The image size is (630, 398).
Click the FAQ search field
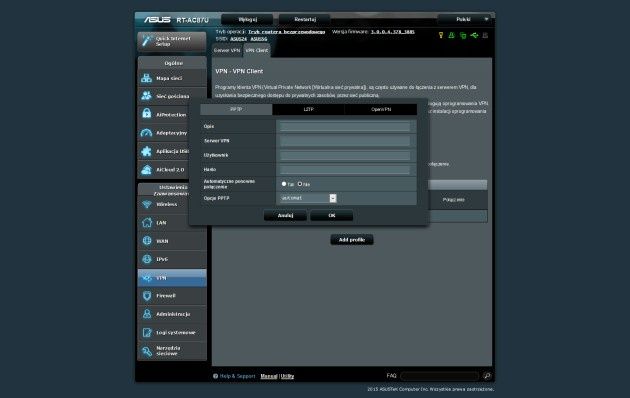point(440,376)
